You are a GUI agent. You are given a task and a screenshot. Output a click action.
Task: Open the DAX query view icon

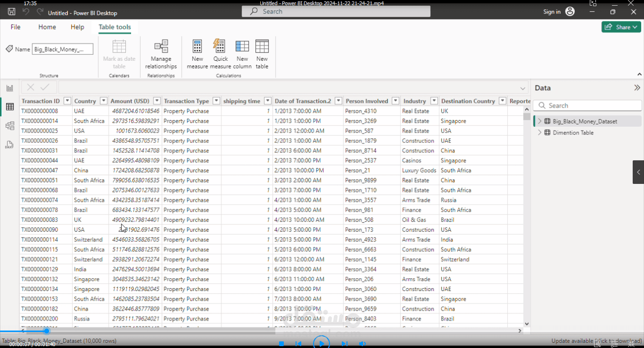tap(9, 145)
